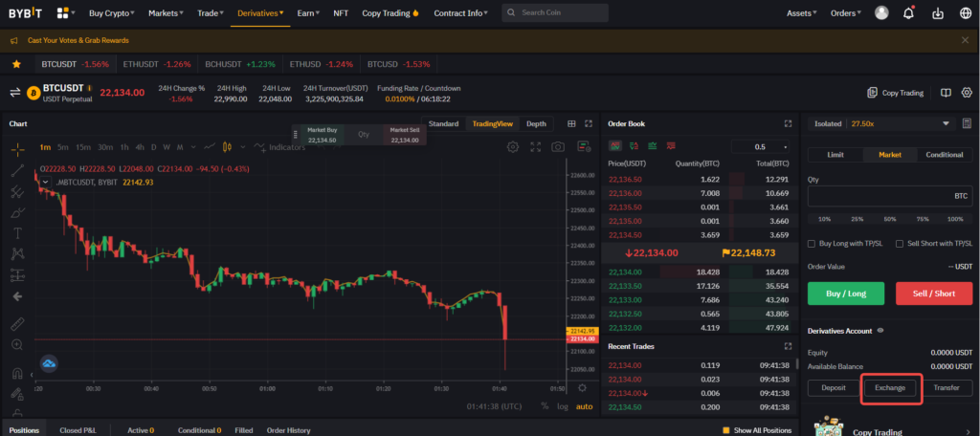The height and width of the screenshot is (436, 980).
Task: Toggle Sell Short with TP/SL checkbox
Action: (900, 244)
